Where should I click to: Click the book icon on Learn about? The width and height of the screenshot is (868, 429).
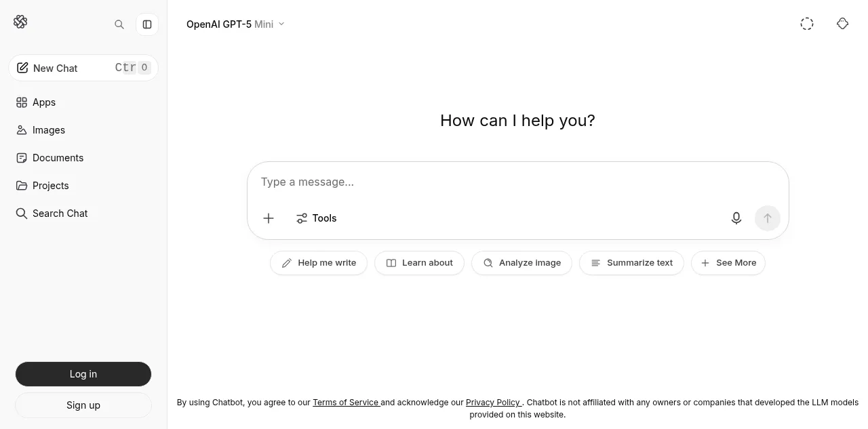(x=391, y=263)
